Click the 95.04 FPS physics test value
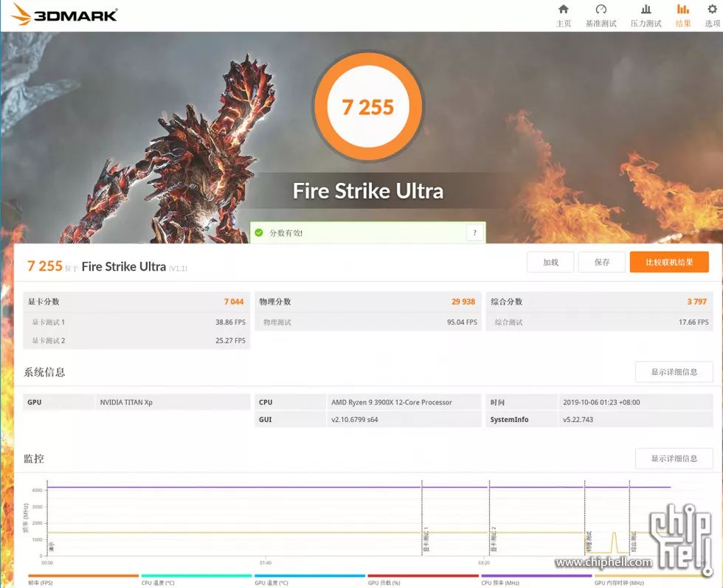 [x=462, y=322]
